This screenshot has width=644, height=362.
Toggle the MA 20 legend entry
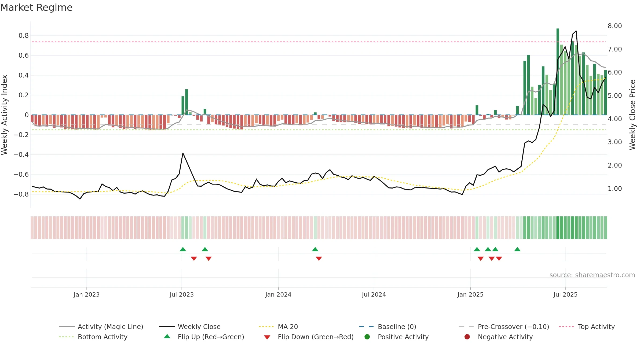click(x=279, y=327)
